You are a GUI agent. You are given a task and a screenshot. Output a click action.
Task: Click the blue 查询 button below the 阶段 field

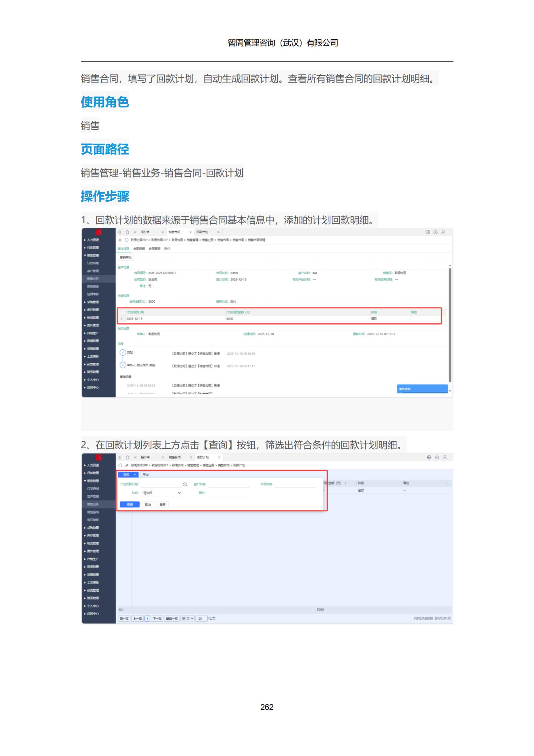130,504
